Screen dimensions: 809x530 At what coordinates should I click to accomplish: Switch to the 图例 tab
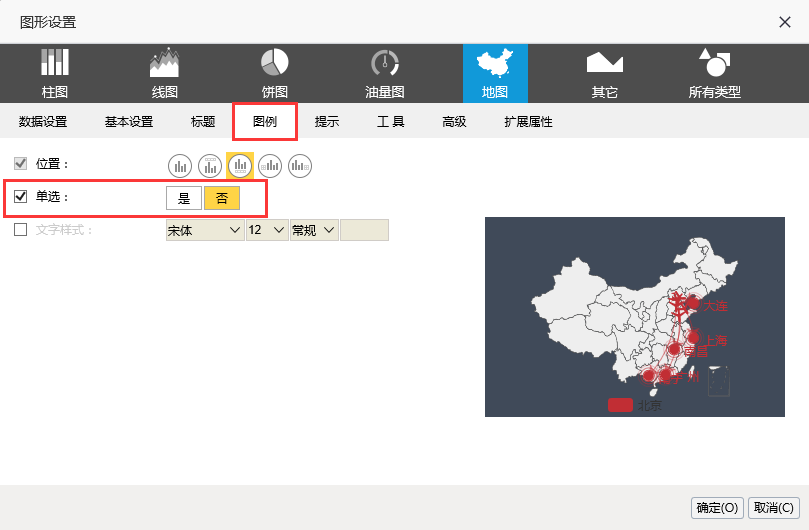coord(265,122)
